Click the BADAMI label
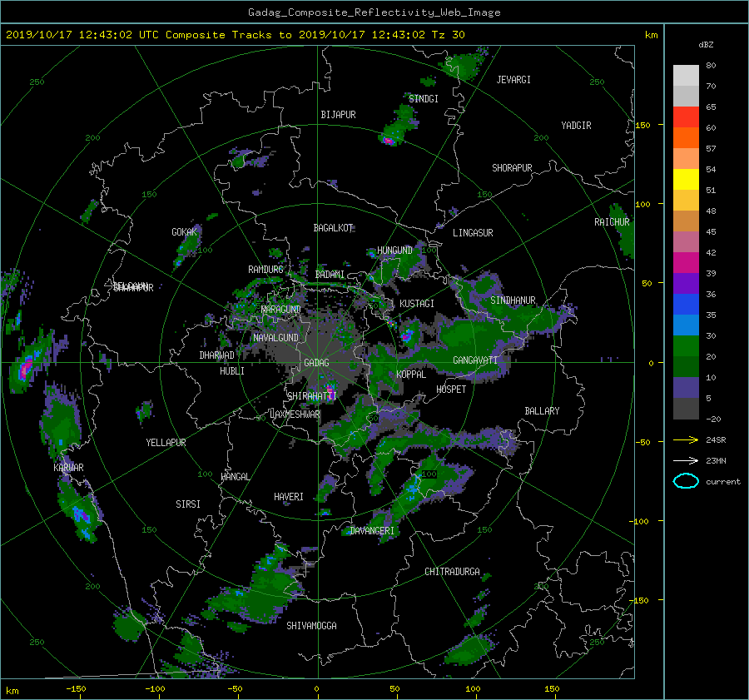749x700 pixels. click(330, 275)
